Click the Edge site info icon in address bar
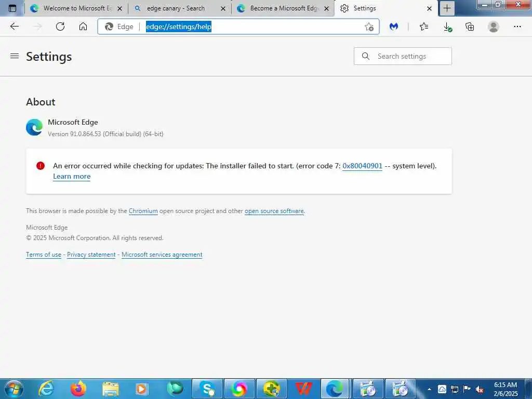The image size is (532, 399). coord(109,26)
